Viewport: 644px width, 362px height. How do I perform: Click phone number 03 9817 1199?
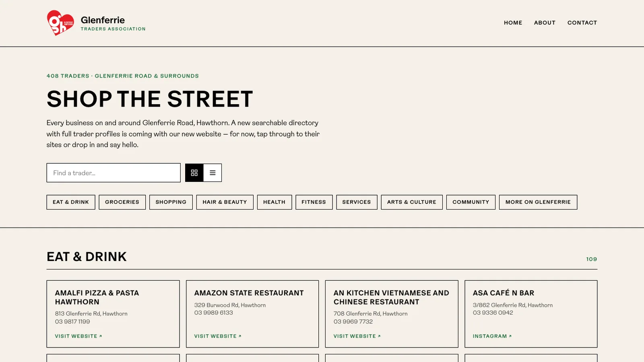tap(72, 322)
